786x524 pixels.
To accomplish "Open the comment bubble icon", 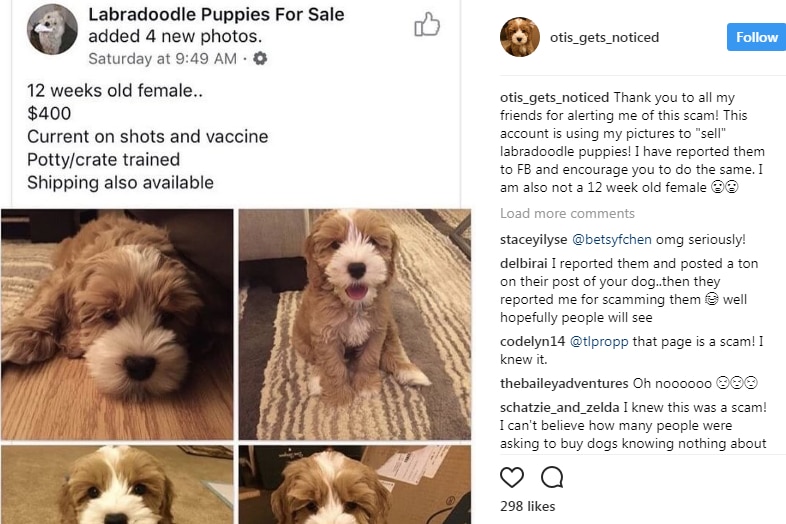I will pyautogui.click(x=552, y=477).
